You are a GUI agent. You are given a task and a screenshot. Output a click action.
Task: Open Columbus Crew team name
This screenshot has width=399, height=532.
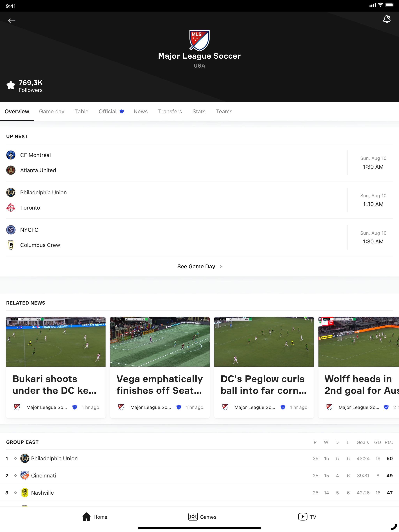(40, 245)
